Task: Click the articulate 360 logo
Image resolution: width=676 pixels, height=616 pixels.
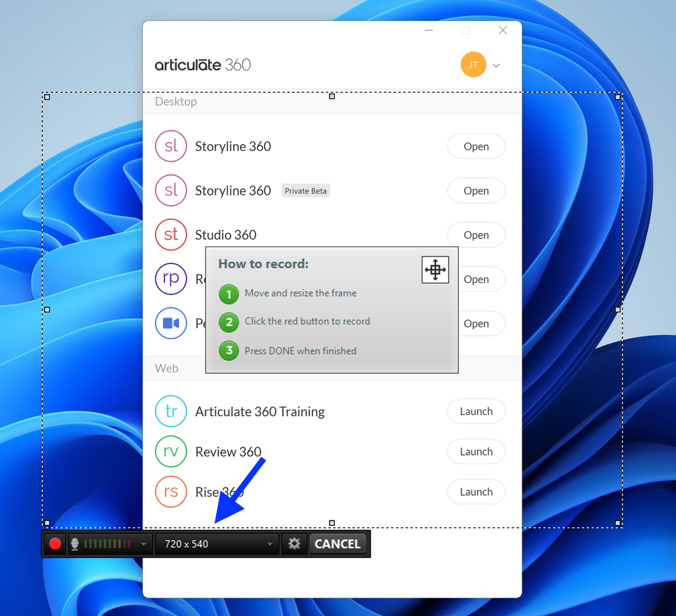Action: [202, 65]
